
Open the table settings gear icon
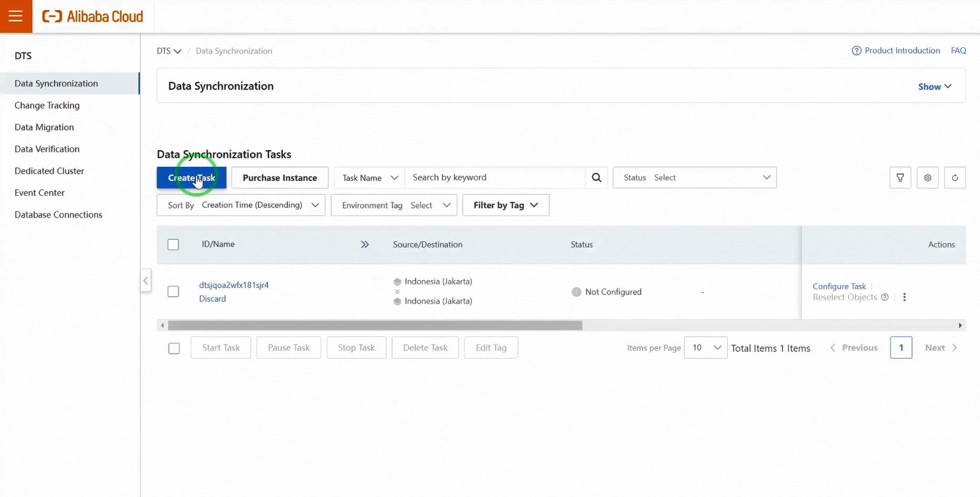coord(927,178)
